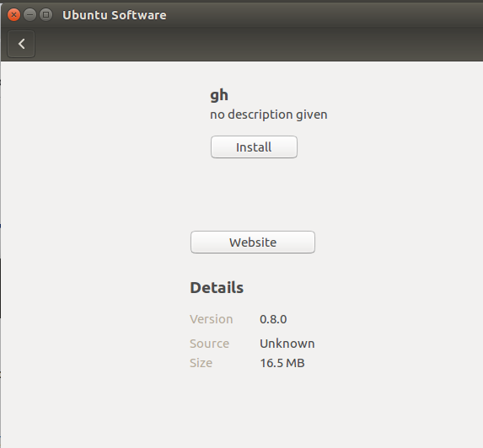Close the Ubuntu Software window
Image resolution: width=483 pixels, height=448 pixels.
13,15
